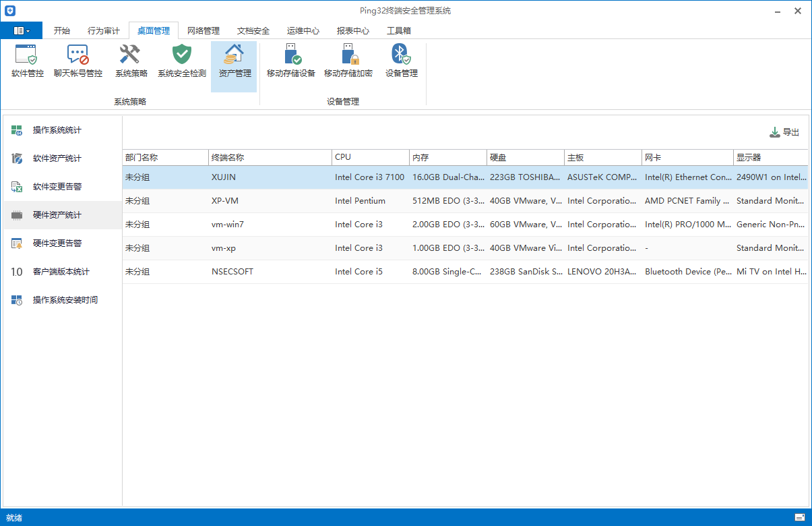
Task: Click the 16.0GB Dual-Cha... memory cell
Action: click(x=448, y=177)
